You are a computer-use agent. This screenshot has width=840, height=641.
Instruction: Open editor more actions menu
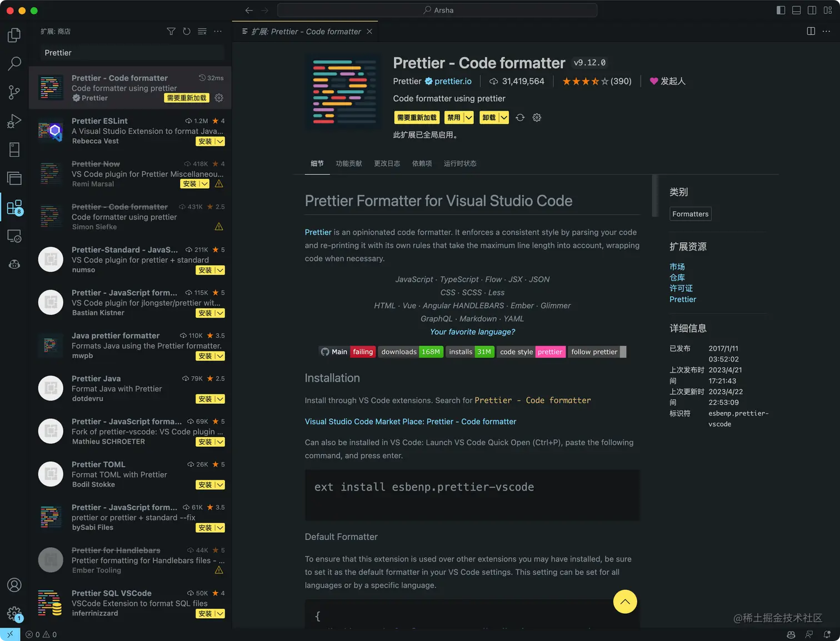click(x=827, y=31)
